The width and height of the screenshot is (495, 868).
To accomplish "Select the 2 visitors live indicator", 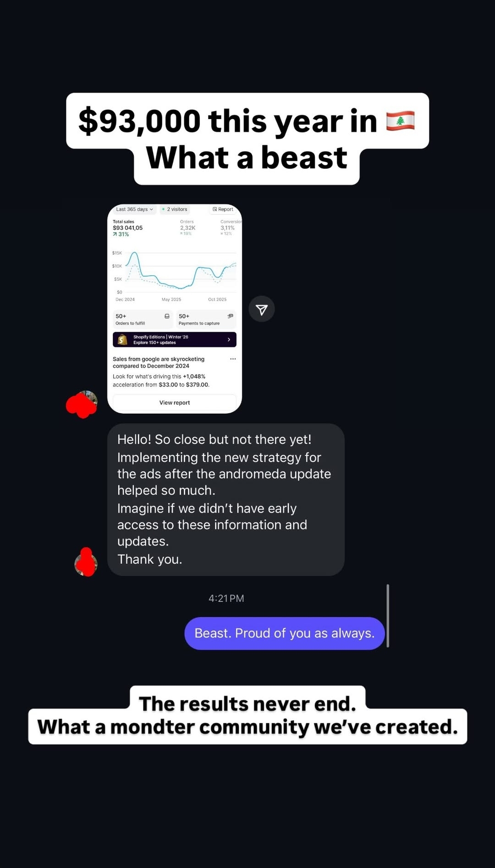I will point(175,209).
